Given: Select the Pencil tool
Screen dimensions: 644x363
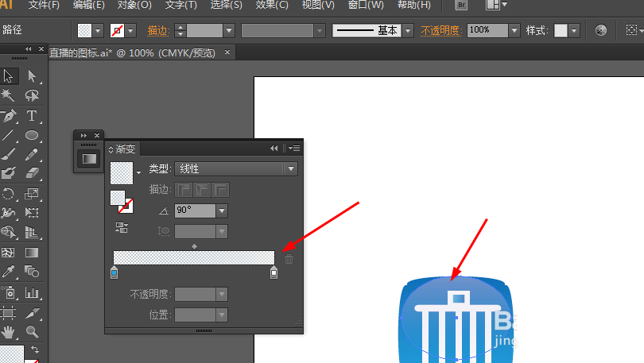Looking at the screenshot, I should (32, 154).
